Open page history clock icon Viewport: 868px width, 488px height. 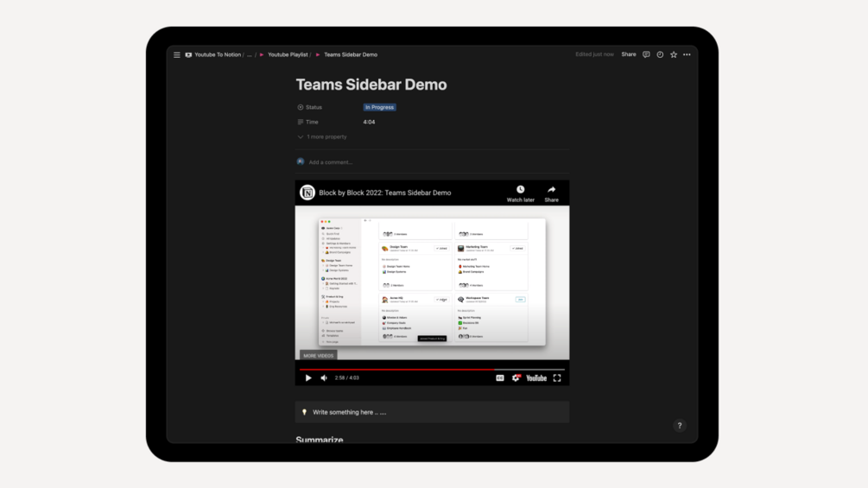pos(660,54)
